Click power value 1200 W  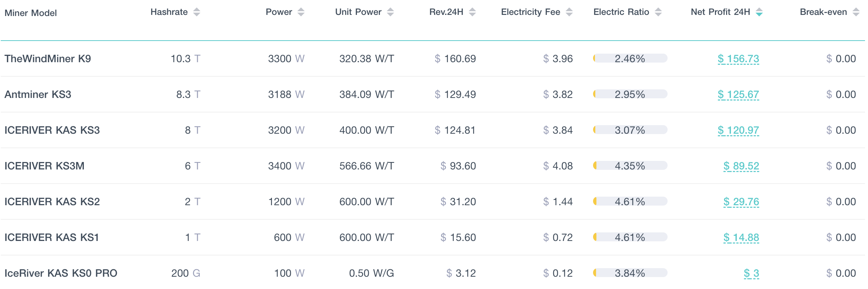[x=286, y=202]
